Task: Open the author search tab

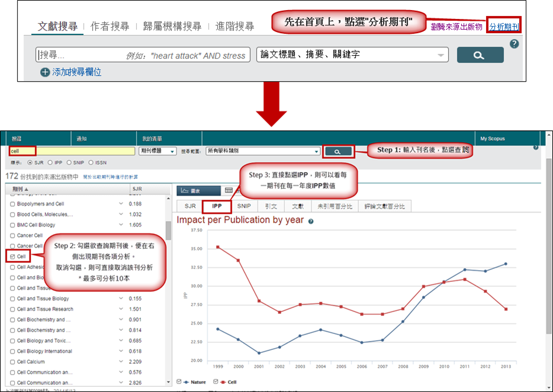Action: 110,26
